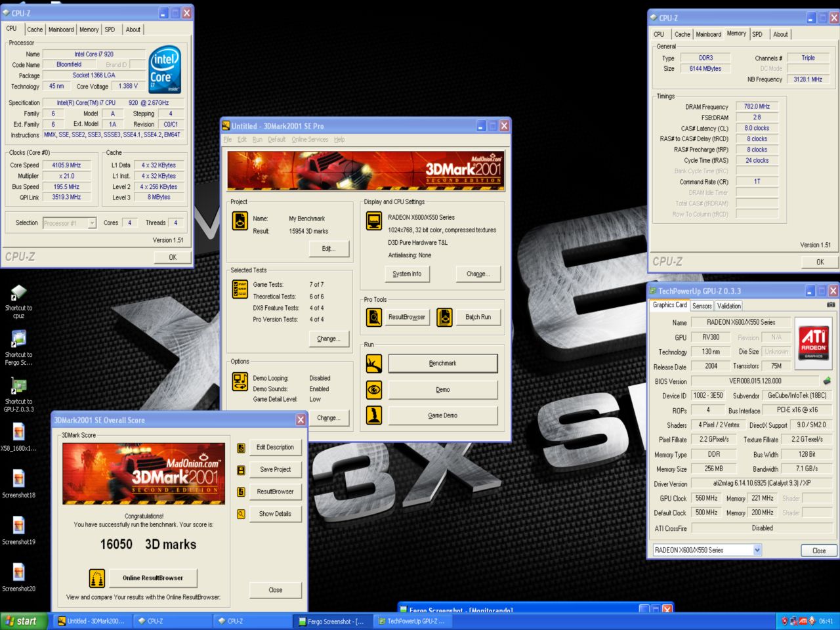Click the Close button in GPU-Z
This screenshot has width=840, height=630.
(x=819, y=551)
